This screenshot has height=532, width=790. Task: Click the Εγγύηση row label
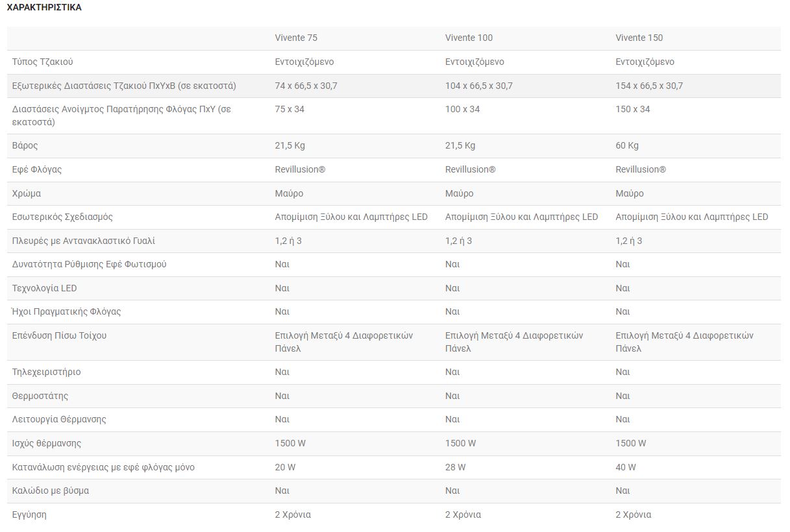coord(29,514)
